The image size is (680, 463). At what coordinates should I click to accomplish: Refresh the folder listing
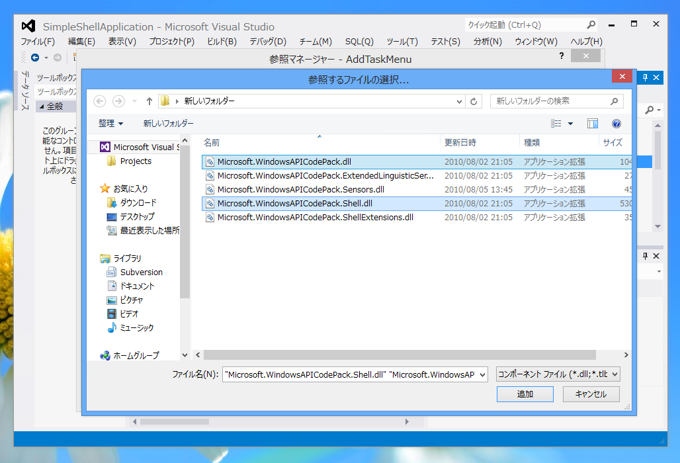(x=474, y=101)
